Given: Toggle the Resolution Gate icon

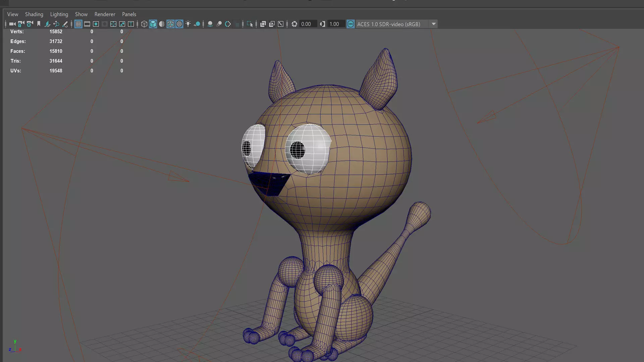Looking at the screenshot, I should pos(96,24).
